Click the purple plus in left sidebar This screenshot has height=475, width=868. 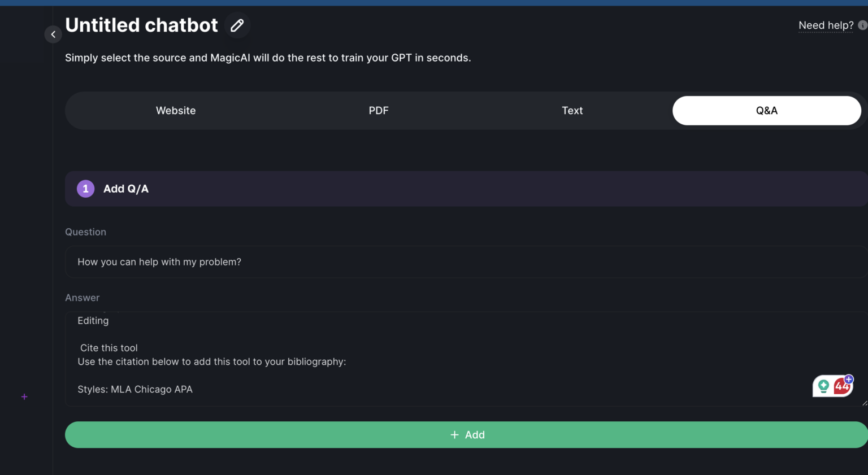[24, 397]
